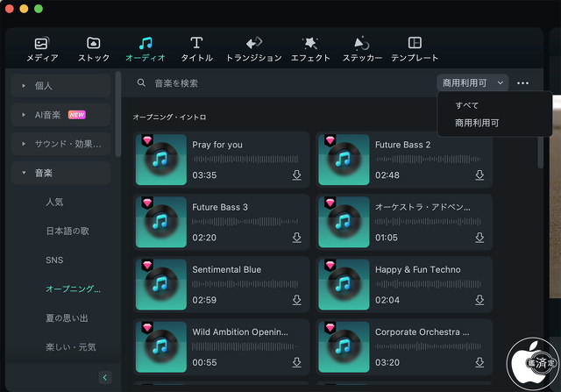Collapse the sidebar with the chevron button
Image resolution: width=561 pixels, height=392 pixels.
(105, 377)
